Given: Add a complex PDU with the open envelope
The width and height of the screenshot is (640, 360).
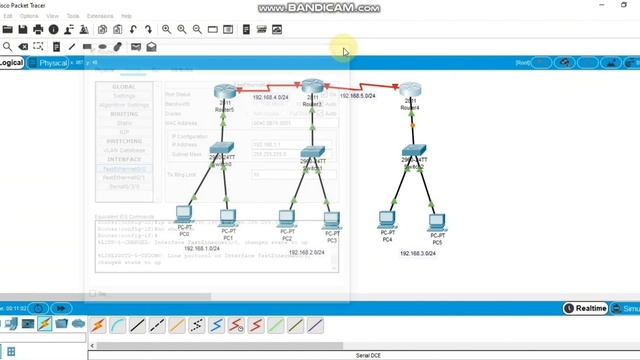Looking at the screenshot, I should click(151, 47).
